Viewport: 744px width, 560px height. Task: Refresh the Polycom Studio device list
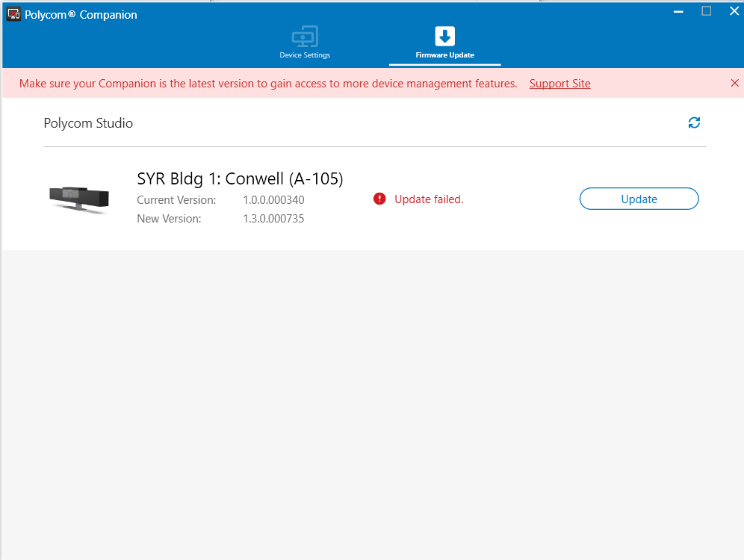coord(694,122)
